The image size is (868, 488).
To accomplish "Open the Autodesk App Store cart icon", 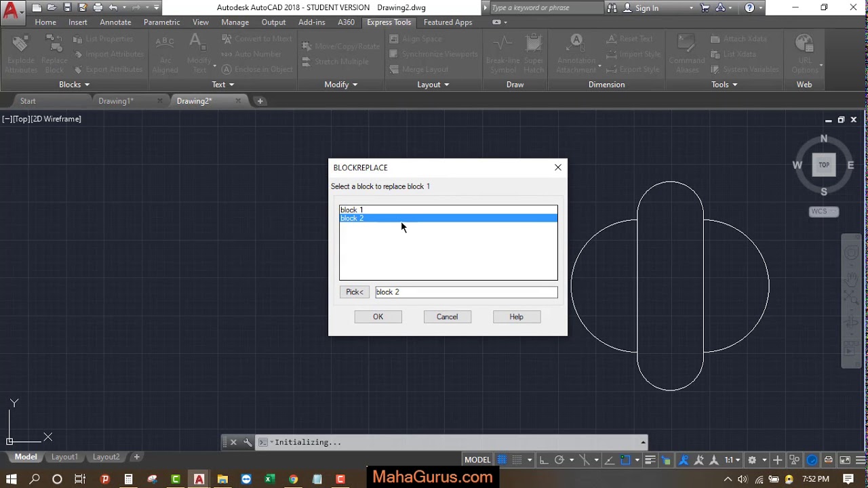I will tap(705, 8).
